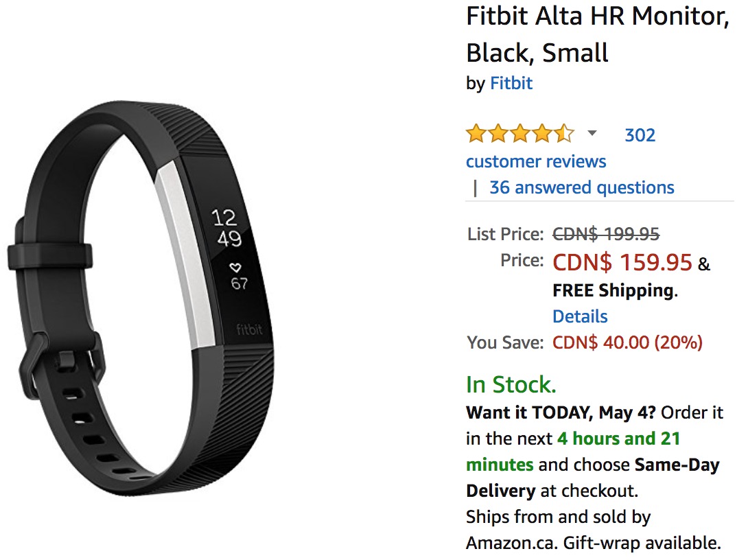Image resolution: width=748 pixels, height=560 pixels.
Task: Click the 12 49 clock display on tracker
Action: [226, 228]
